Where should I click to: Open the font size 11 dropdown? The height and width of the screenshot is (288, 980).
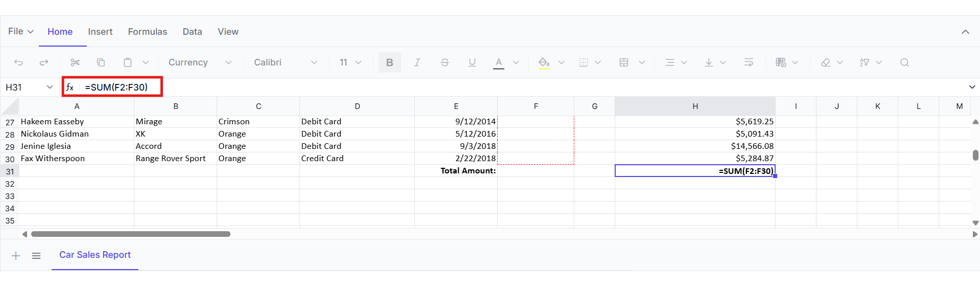click(351, 62)
